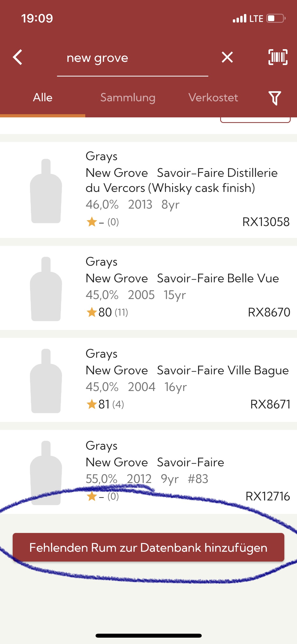
Task: Open the filter funnel icon
Action: [275, 98]
